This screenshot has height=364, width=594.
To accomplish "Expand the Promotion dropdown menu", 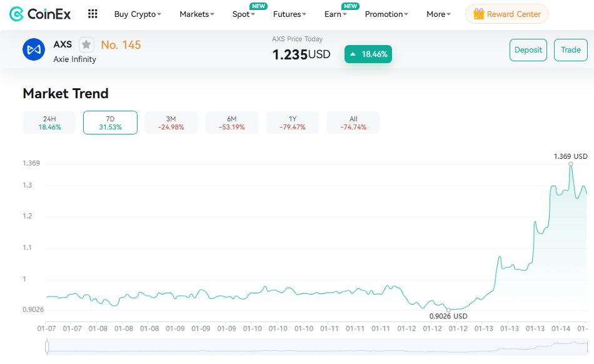I will [386, 14].
